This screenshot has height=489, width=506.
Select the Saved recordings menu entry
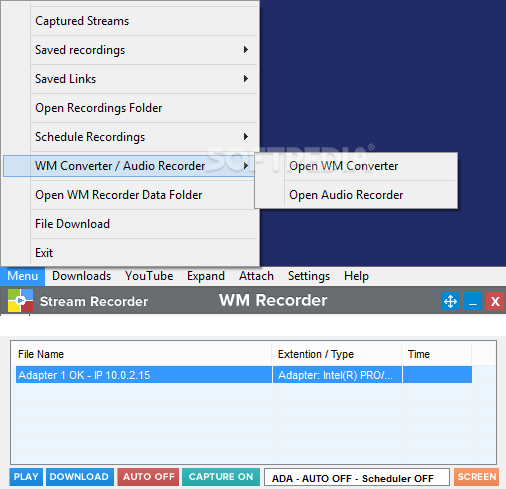130,50
